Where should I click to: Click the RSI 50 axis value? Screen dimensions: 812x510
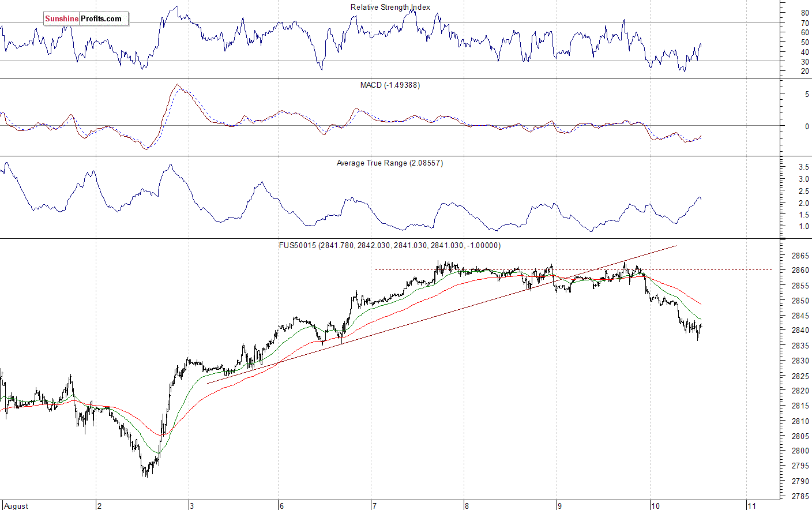[x=805, y=42]
